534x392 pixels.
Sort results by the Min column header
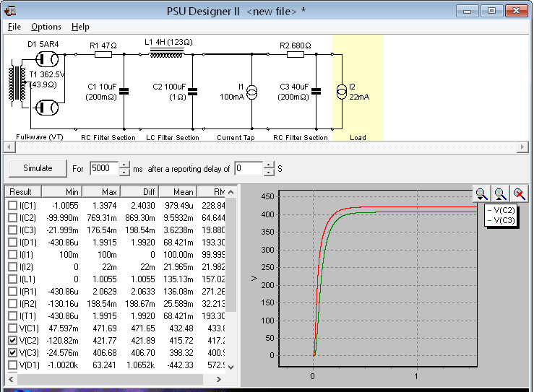[x=61, y=192]
